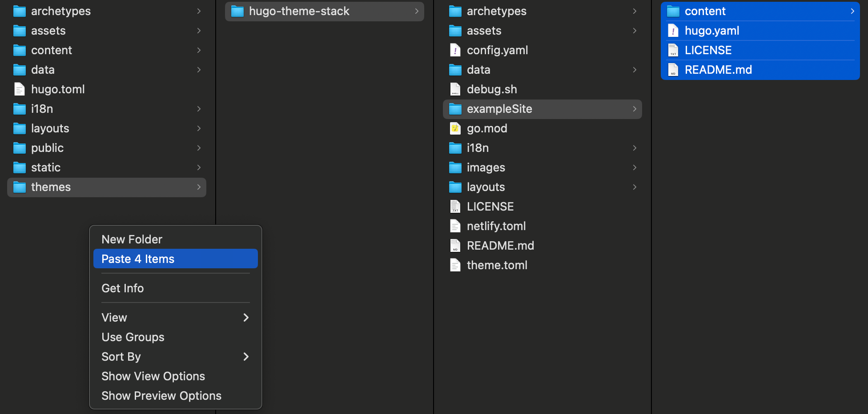
Task: Select New Folder in context menu
Action: click(x=132, y=239)
